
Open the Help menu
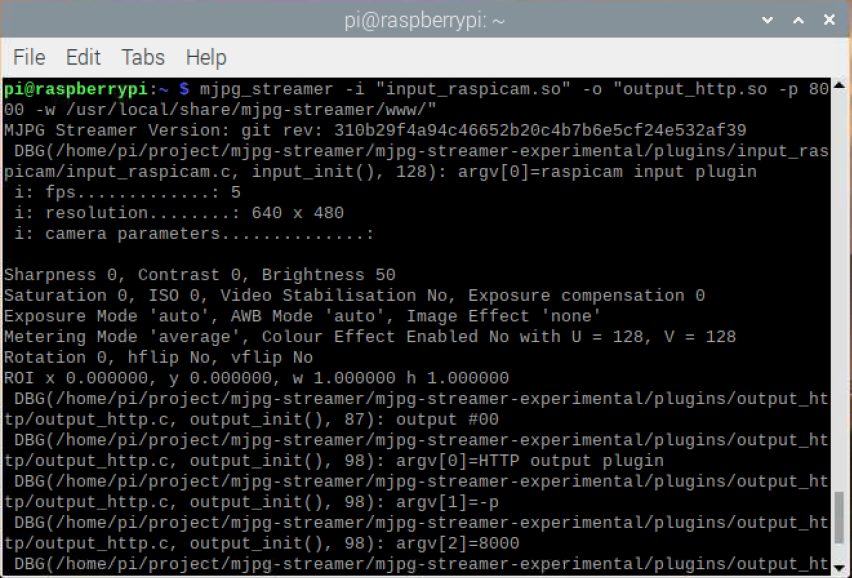point(206,57)
